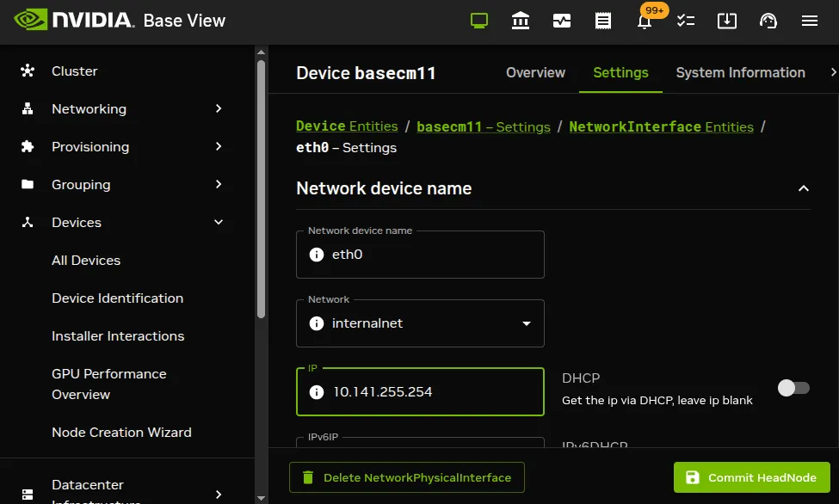Follow basecm11 – Settings breadcrumb link
This screenshot has width=839, height=504.
483,126
